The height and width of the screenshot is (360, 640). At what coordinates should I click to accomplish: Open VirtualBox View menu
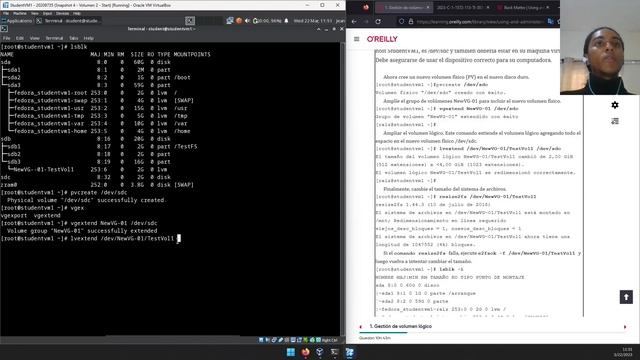click(35, 13)
